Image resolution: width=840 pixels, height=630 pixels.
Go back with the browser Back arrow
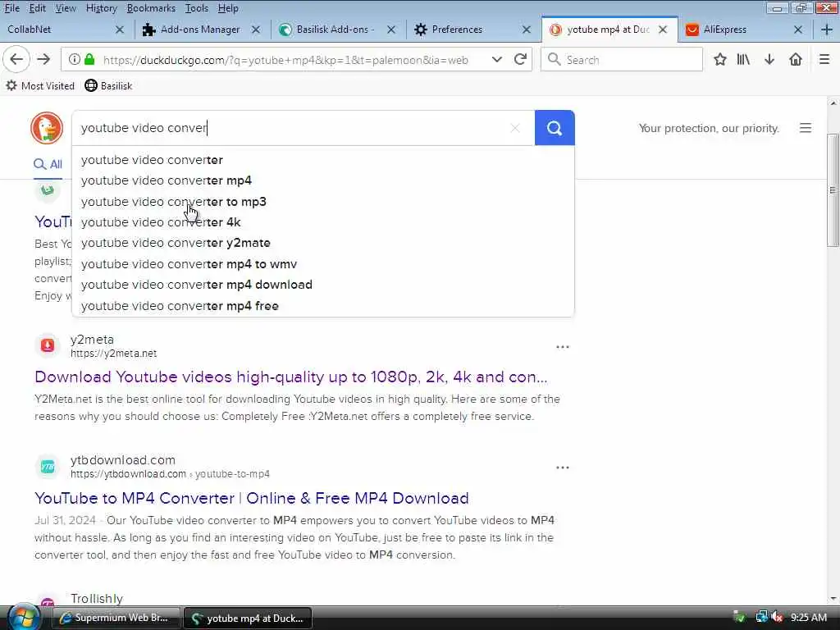click(16, 59)
